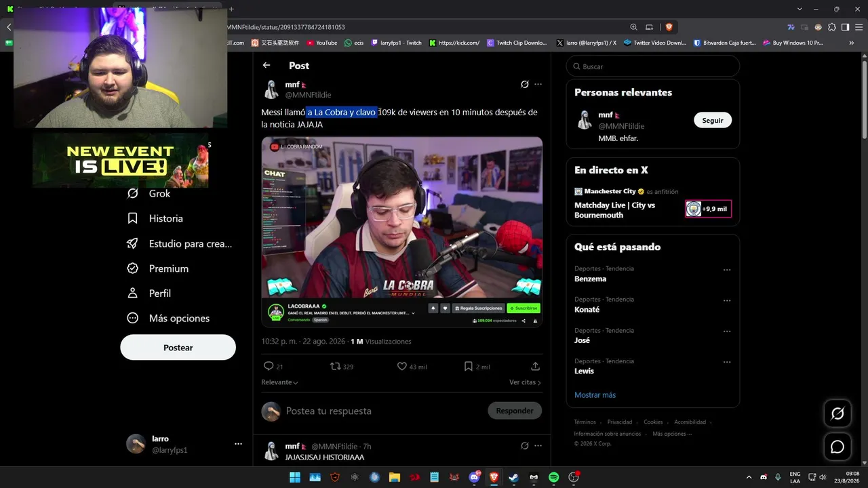Screen dimensions: 868x488
Task: Open File Explorer from the taskbar
Action: pos(395,477)
